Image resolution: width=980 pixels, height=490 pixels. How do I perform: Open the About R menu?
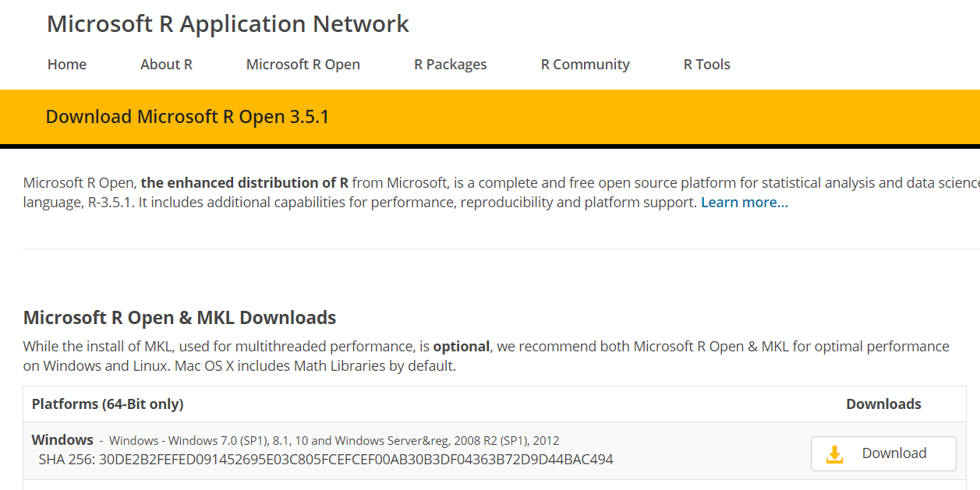coord(166,65)
